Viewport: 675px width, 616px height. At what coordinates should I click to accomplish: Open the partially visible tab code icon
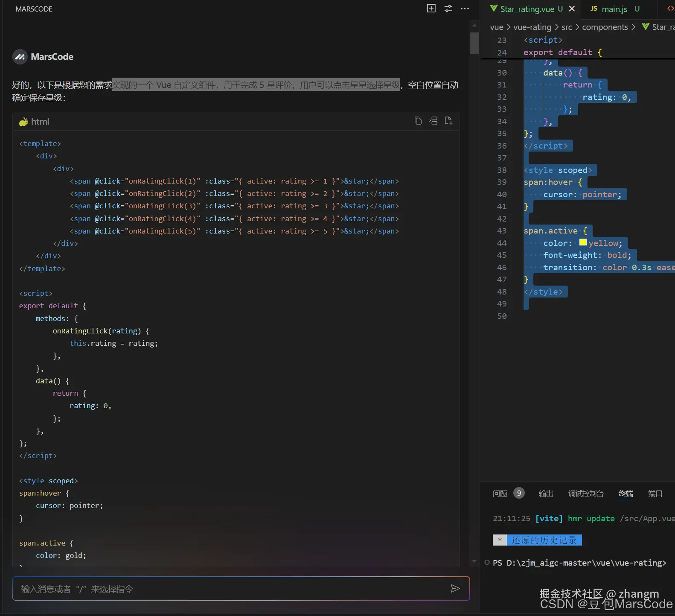(x=671, y=9)
